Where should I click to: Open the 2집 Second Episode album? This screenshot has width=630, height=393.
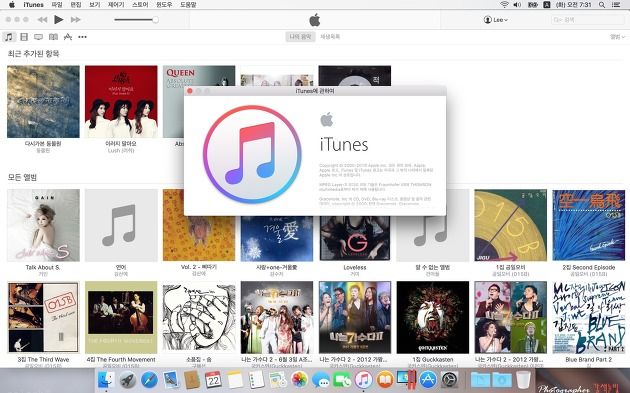(589, 225)
